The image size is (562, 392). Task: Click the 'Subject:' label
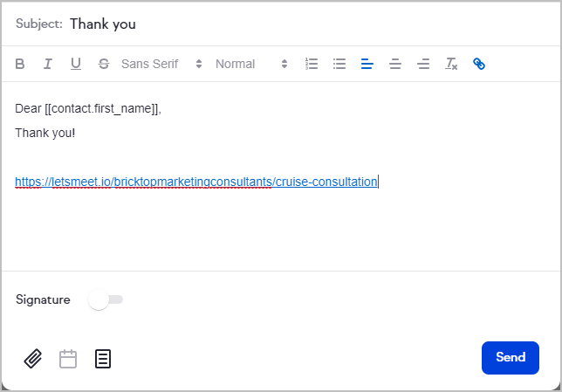click(x=39, y=24)
